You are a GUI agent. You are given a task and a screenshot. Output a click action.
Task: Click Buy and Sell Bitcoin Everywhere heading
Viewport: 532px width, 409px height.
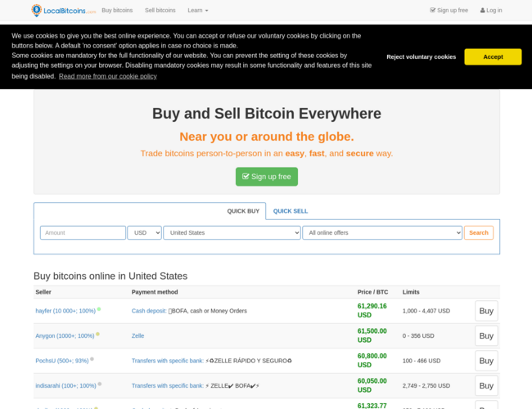(267, 114)
